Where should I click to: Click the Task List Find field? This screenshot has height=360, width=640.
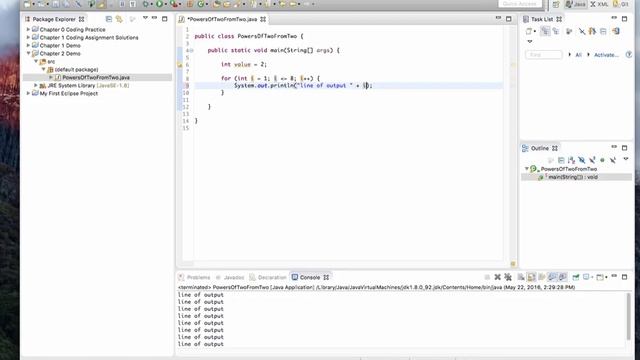[x=544, y=55]
